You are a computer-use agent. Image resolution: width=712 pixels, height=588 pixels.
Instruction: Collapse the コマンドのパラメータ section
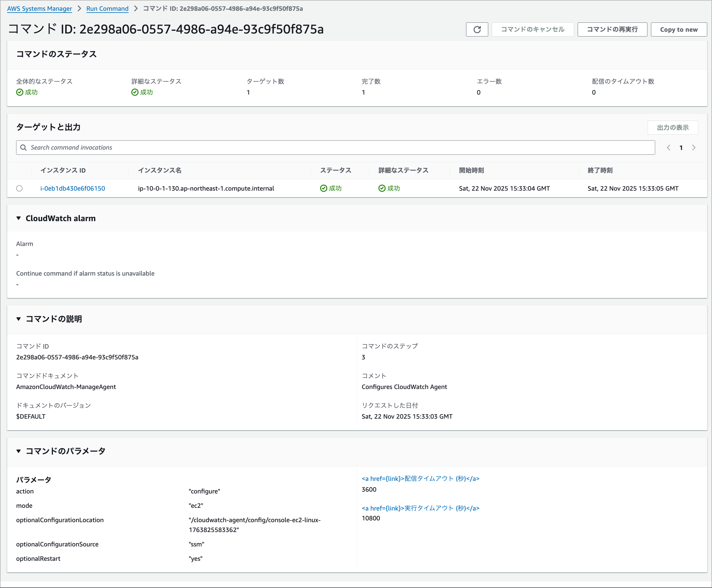pos(19,451)
